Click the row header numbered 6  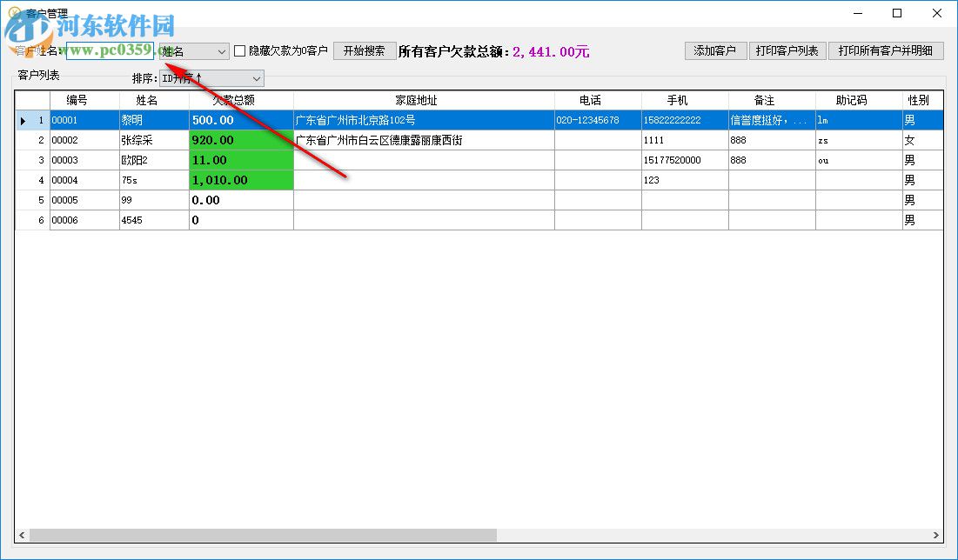point(32,220)
